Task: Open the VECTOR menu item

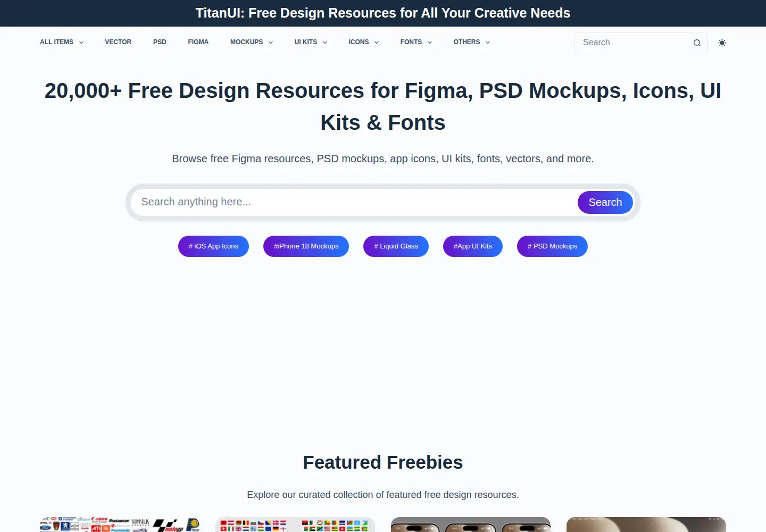Action: (x=118, y=42)
